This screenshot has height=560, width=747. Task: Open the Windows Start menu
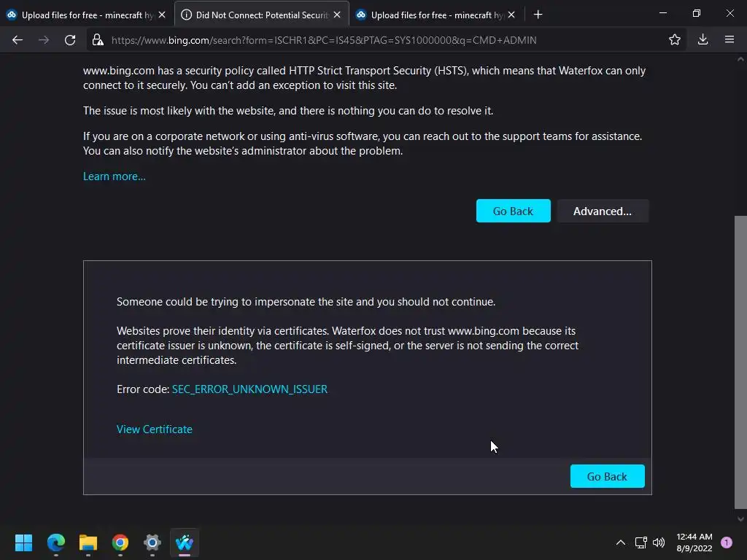(x=23, y=542)
